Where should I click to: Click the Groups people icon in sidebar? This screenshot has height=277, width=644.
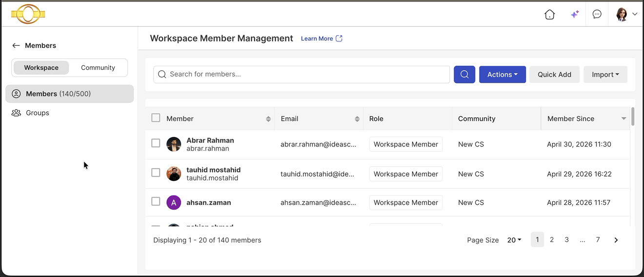pyautogui.click(x=16, y=113)
